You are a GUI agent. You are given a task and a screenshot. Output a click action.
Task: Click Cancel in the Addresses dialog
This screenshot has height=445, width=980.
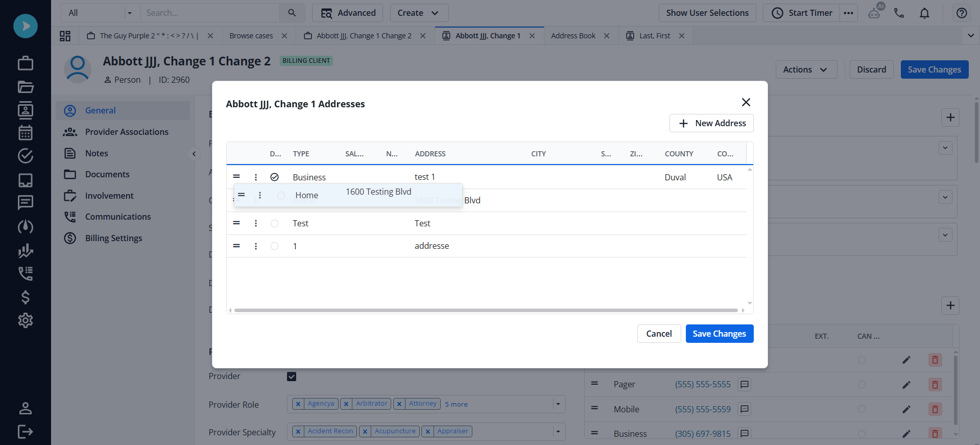[659, 334]
